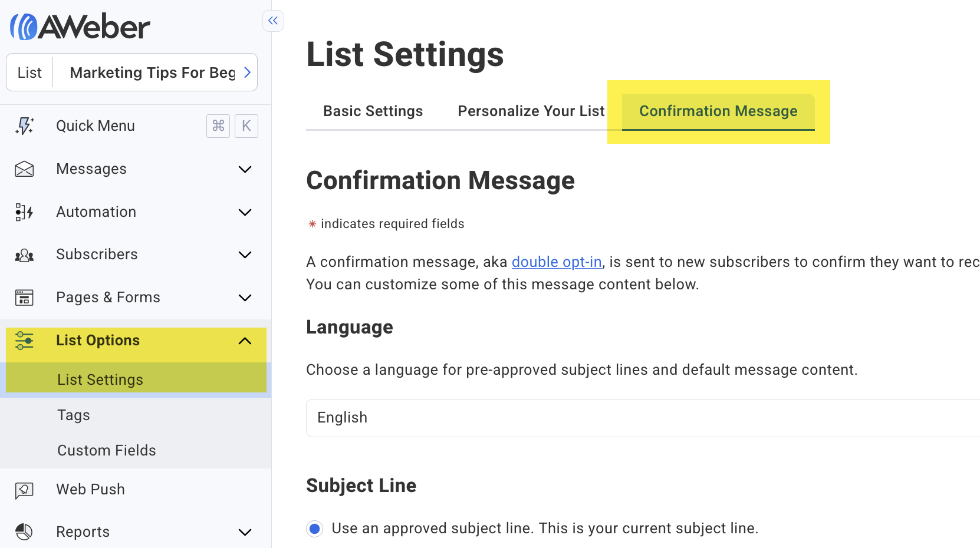Expand the Subscribers menu

tap(245, 255)
